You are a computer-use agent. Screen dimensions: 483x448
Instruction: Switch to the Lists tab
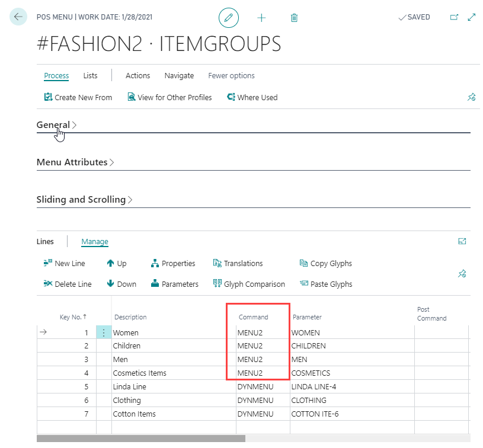pyautogui.click(x=90, y=76)
